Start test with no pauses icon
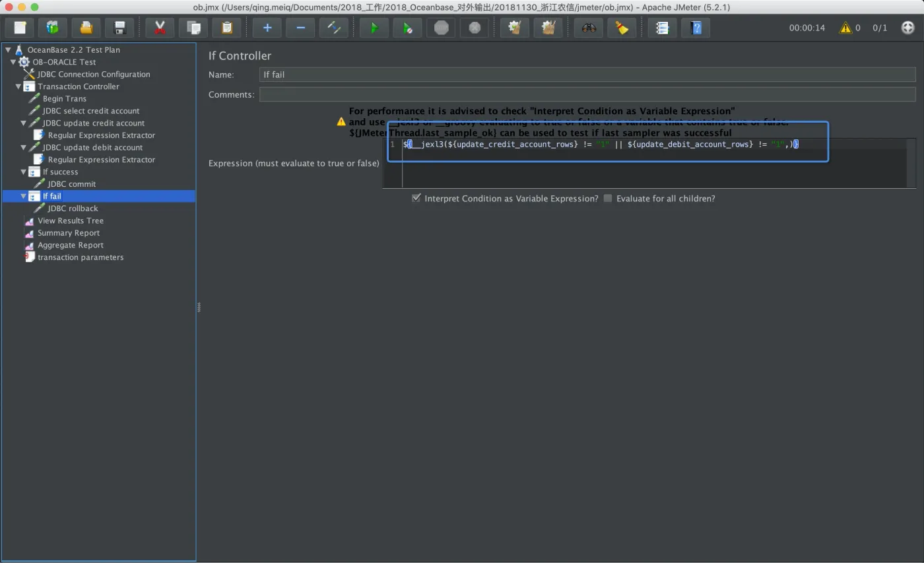Viewport: 924px width, 563px height. point(408,28)
